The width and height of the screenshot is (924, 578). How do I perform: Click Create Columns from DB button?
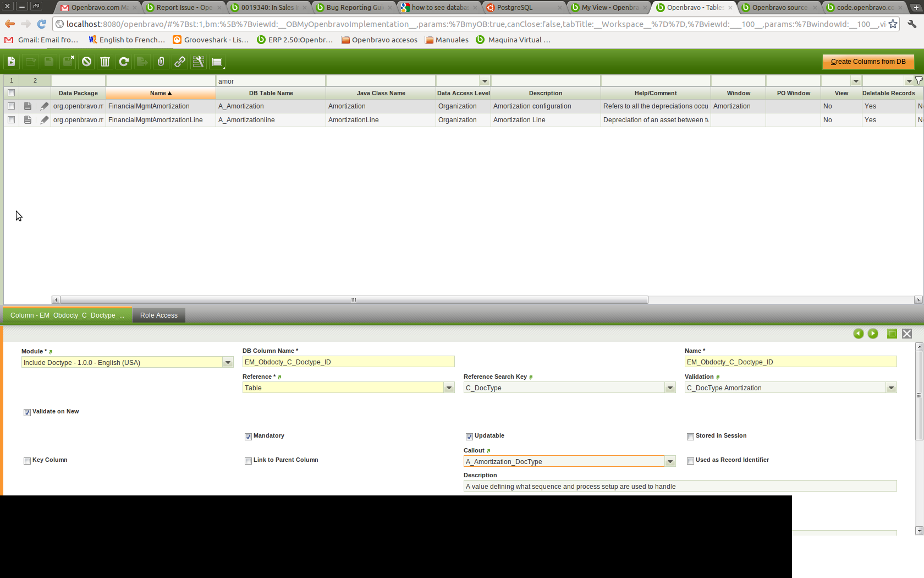[867, 62]
